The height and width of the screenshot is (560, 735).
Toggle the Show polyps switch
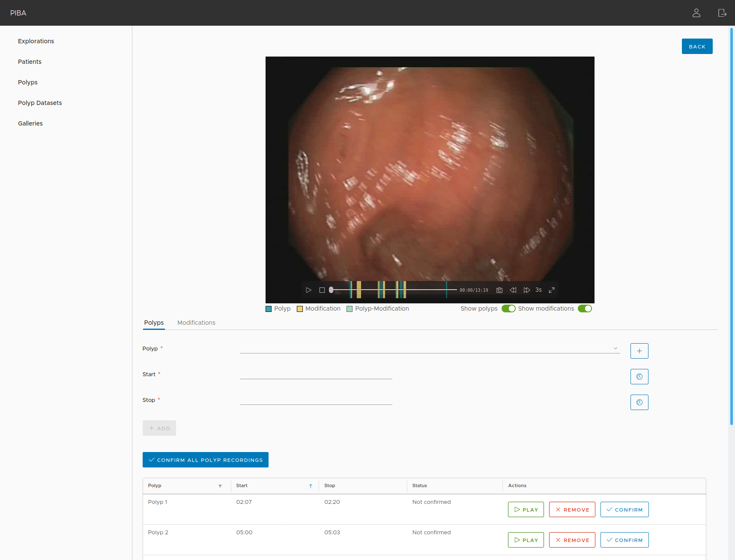(x=508, y=308)
